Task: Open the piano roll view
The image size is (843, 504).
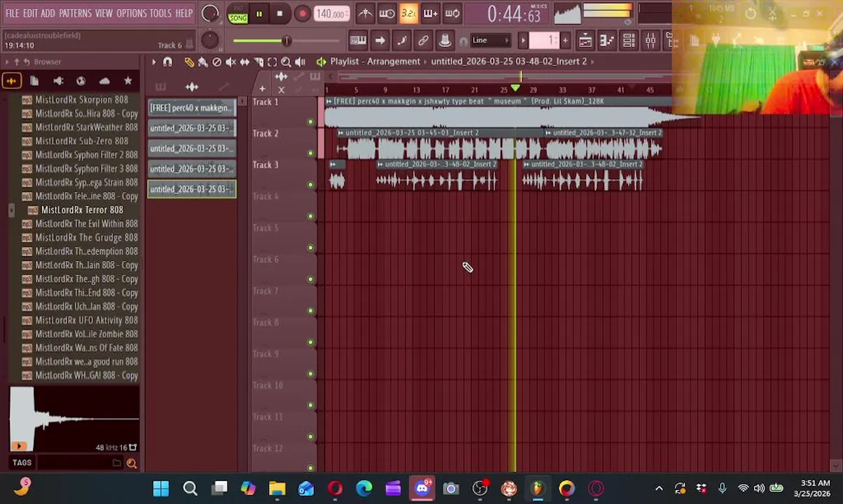Action: [x=607, y=41]
